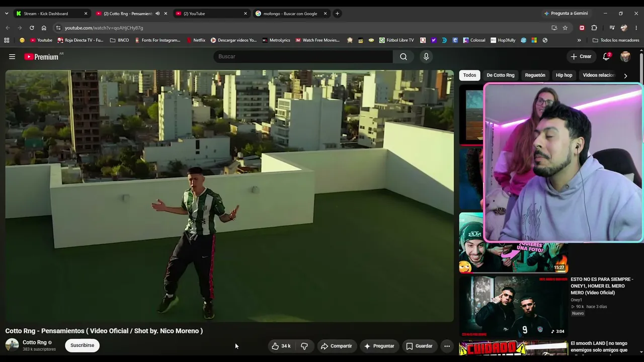Image resolution: width=644 pixels, height=362 pixels.
Task: Mute the Cotto Rng tab audio
Action: (157, 14)
